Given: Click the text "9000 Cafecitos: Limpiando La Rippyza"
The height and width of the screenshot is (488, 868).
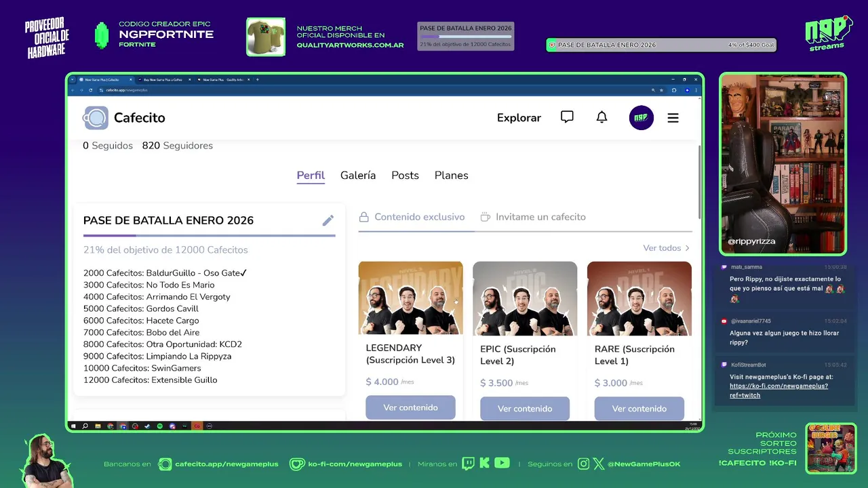Looking at the screenshot, I should tap(157, 356).
